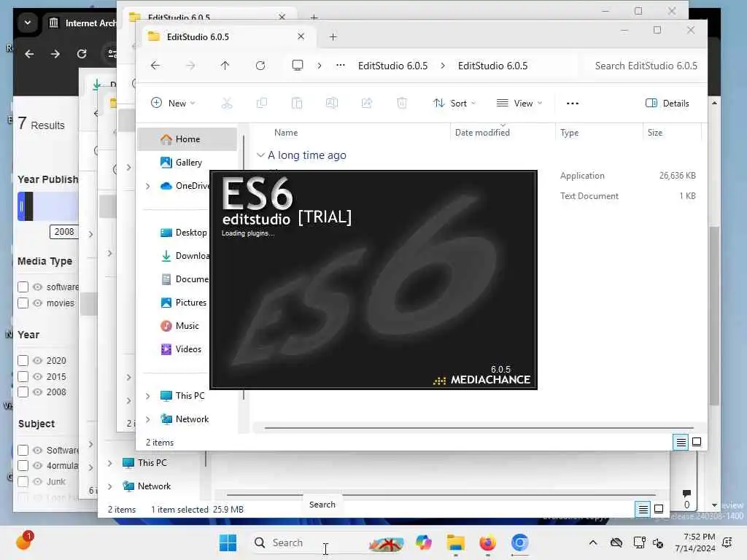Select Home in navigation pane
This screenshot has height=560, width=747.
coord(187,139)
